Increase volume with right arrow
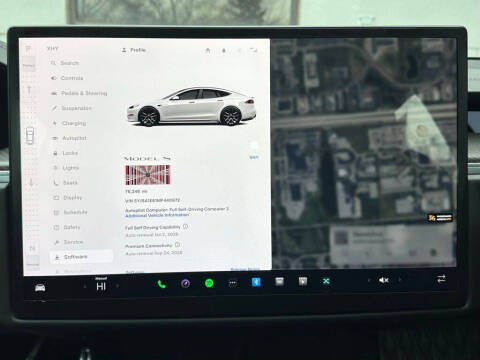This screenshot has width=480, height=360. tap(400, 280)
